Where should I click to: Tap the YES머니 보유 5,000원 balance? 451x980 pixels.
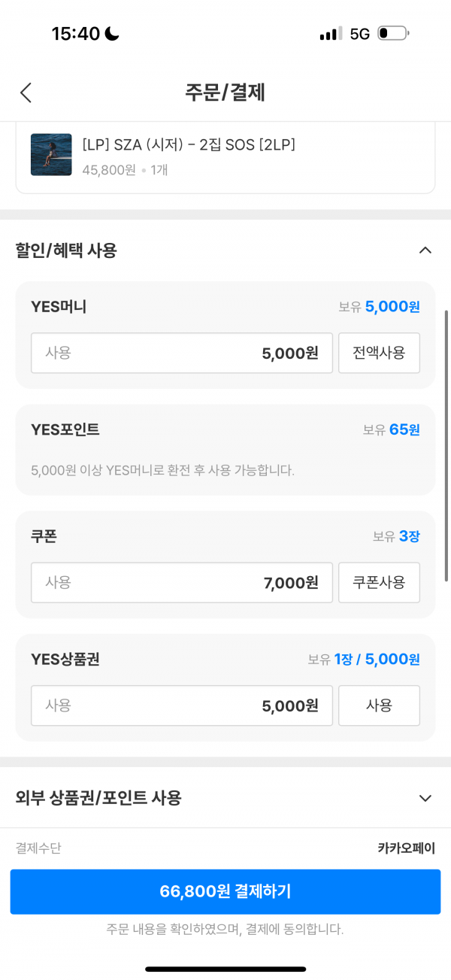379,307
